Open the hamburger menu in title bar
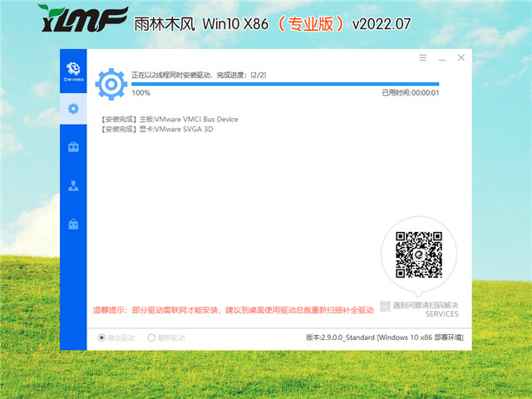Image resolution: width=532 pixels, height=399 pixels. click(422, 57)
